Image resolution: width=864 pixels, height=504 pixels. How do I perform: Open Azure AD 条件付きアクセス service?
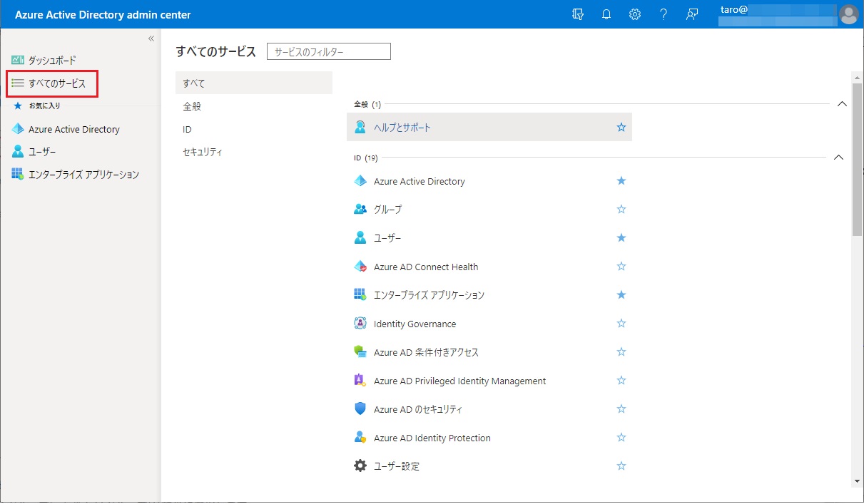point(426,352)
